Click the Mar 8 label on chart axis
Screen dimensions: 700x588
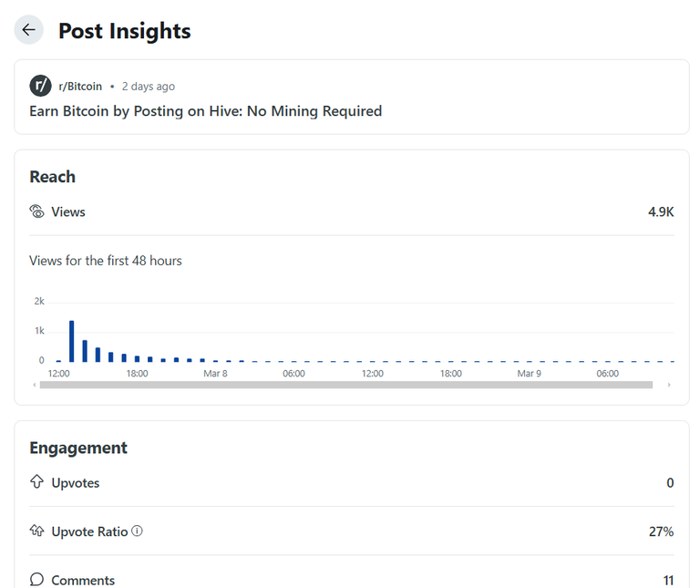216,373
